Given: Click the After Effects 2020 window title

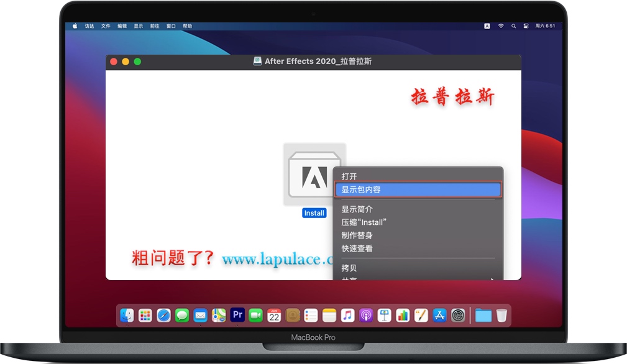Looking at the screenshot, I should pos(318,61).
